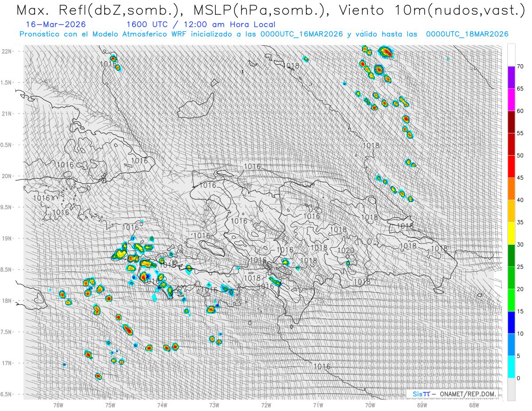The image size is (532, 411).
Task: Click the yellow 30-35 dBZ colorbar segment
Action: [x=511, y=233]
